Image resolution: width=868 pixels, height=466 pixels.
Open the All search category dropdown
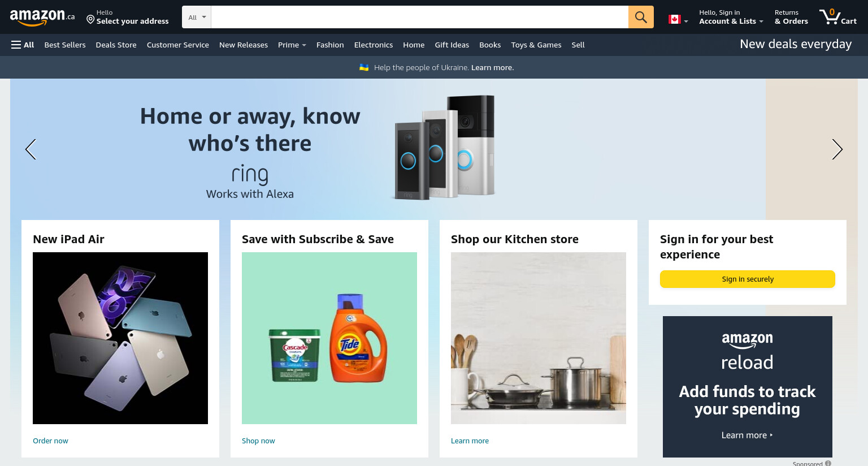197,17
